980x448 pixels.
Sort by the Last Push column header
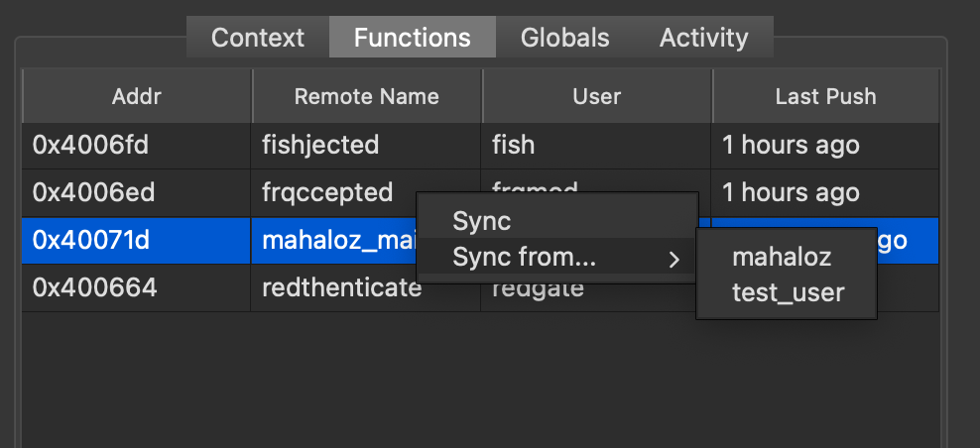pos(825,96)
